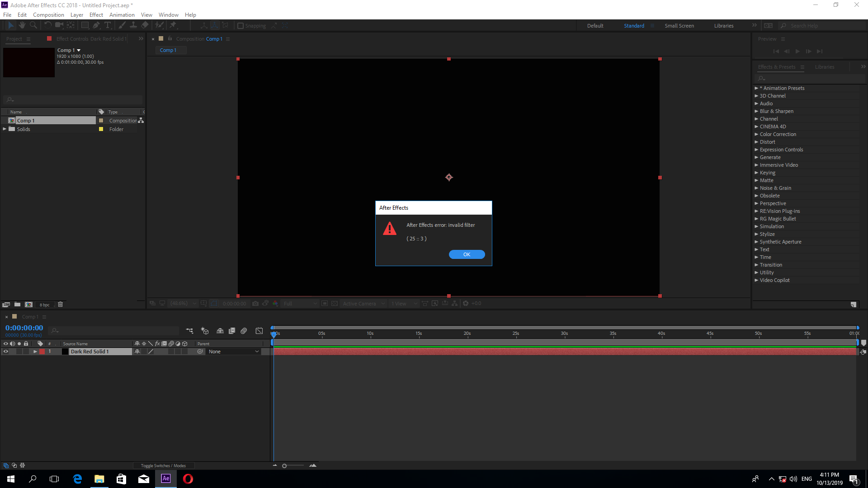Open the Comp 1 composition tab
868x488 pixels.
168,50
